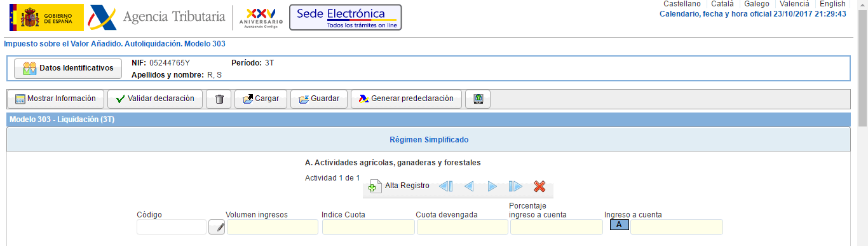Image resolution: width=868 pixels, height=246 pixels.
Task: Click the last toolbar icon after Generar predeclaración
Action: 478,99
